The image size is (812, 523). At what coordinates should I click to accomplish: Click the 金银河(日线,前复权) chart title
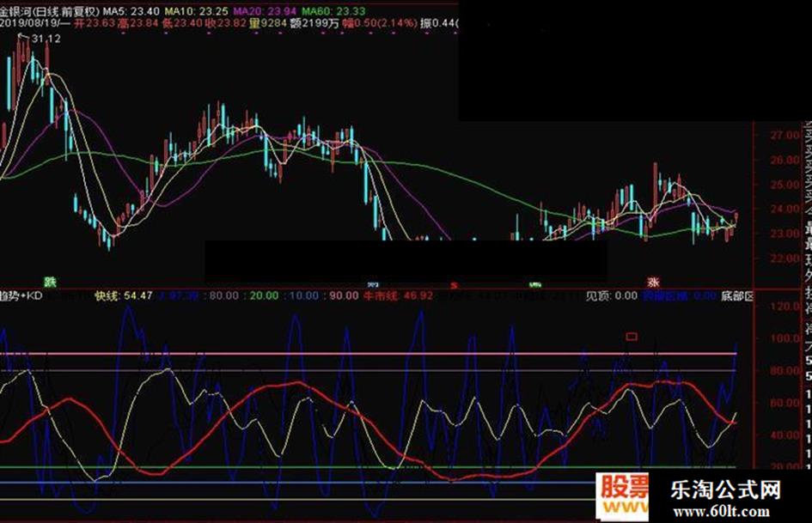pos(49,11)
